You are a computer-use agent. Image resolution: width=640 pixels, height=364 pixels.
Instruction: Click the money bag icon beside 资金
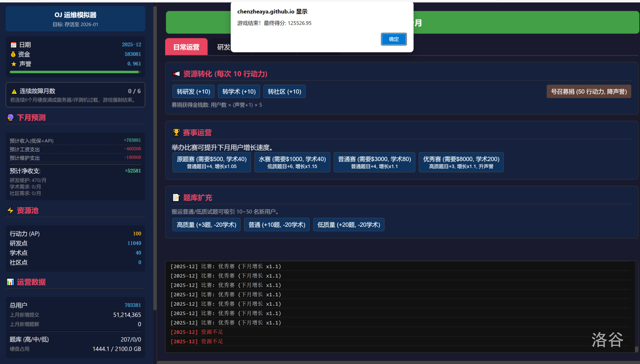13,54
